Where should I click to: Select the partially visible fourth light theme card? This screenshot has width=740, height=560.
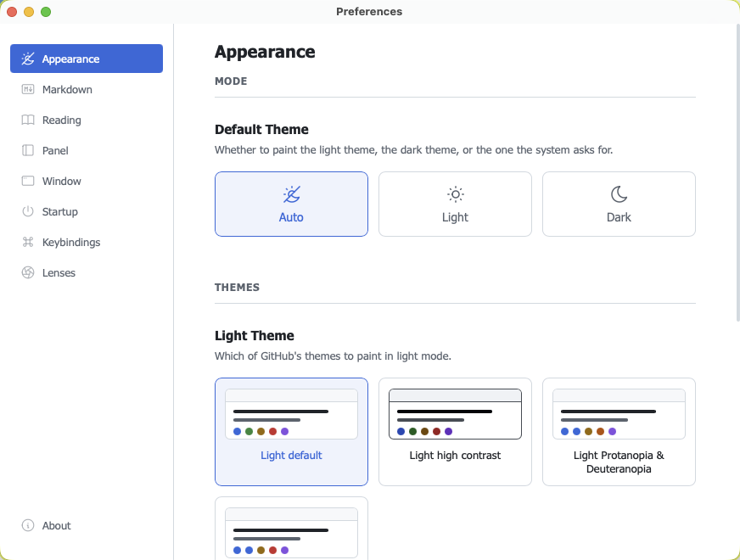coord(291,529)
